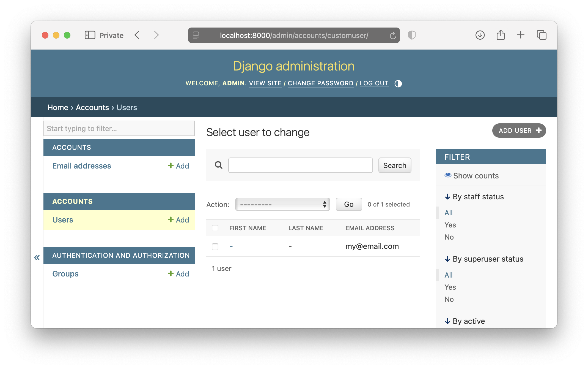Collapse the By superuser status filter
This screenshot has width=588, height=369.
pyautogui.click(x=484, y=259)
